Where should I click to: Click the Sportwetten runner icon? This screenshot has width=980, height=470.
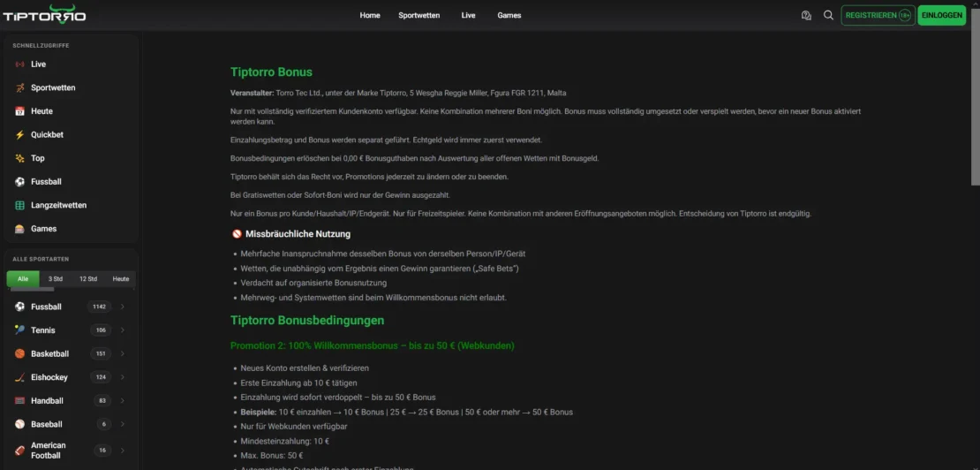[20, 88]
